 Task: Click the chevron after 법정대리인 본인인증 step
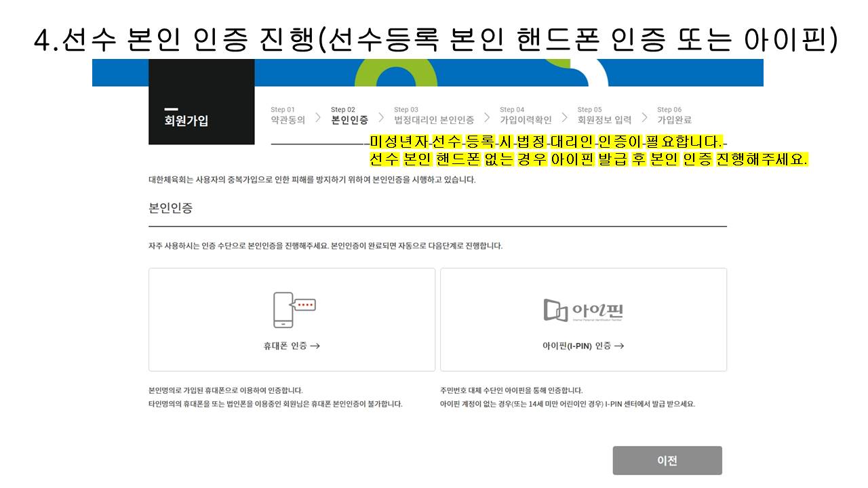486,119
